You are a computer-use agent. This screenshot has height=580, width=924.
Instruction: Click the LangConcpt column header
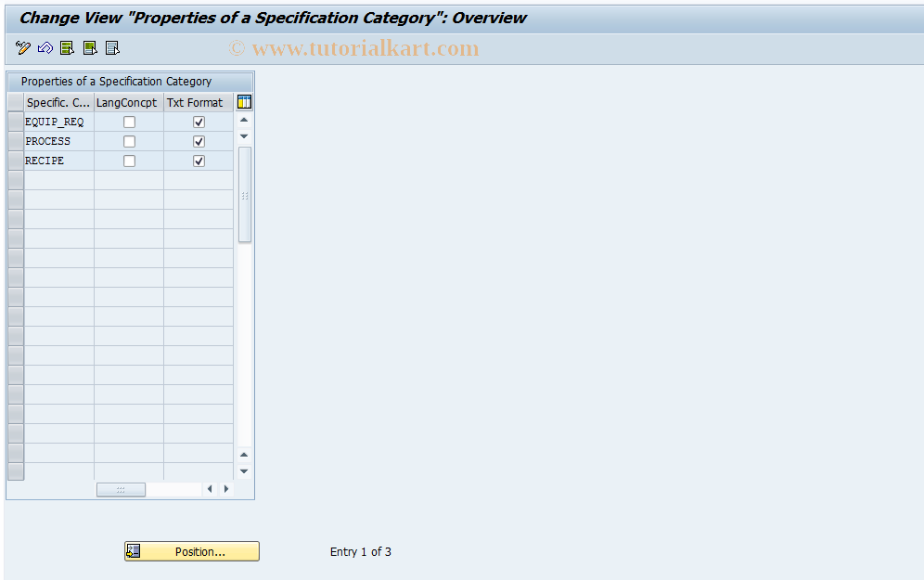pos(129,103)
